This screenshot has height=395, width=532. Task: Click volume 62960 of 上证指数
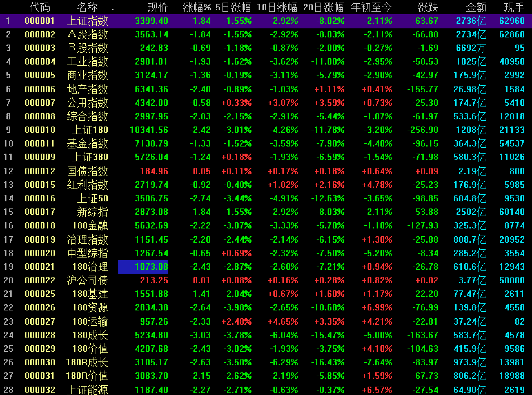512,21
